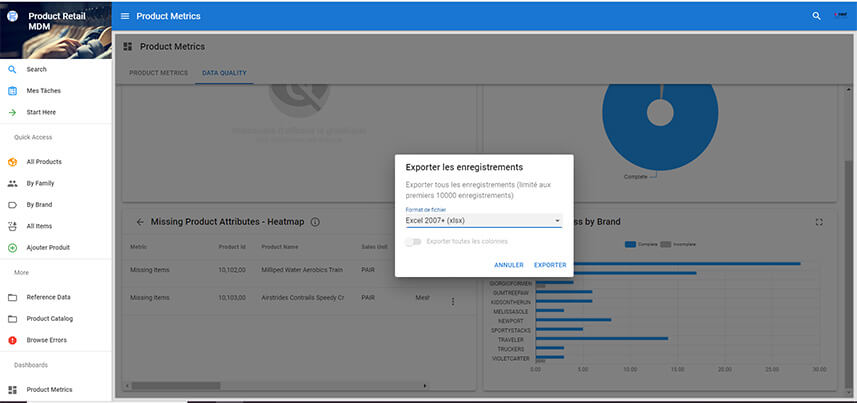
Task: Open the Format de fichier dropdown
Action: 483,220
